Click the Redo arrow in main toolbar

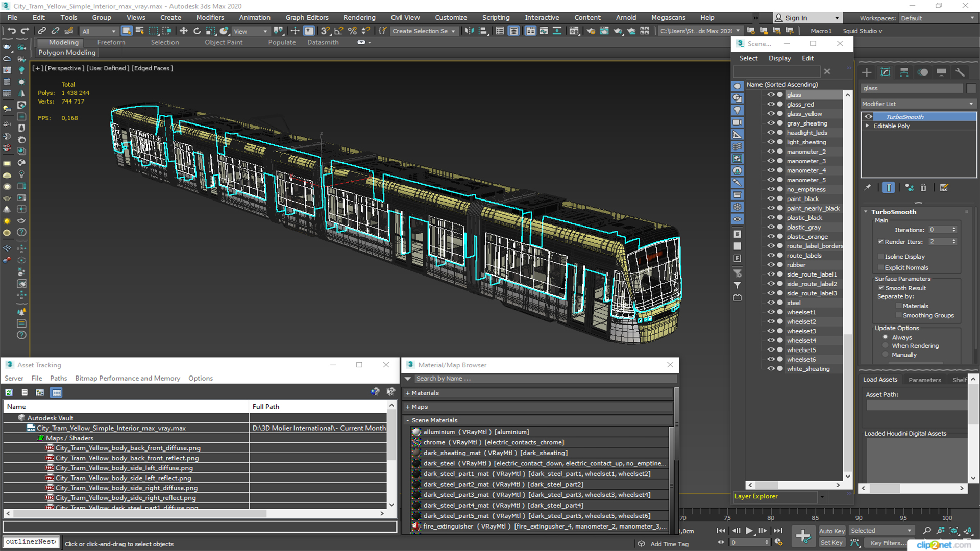(x=24, y=31)
